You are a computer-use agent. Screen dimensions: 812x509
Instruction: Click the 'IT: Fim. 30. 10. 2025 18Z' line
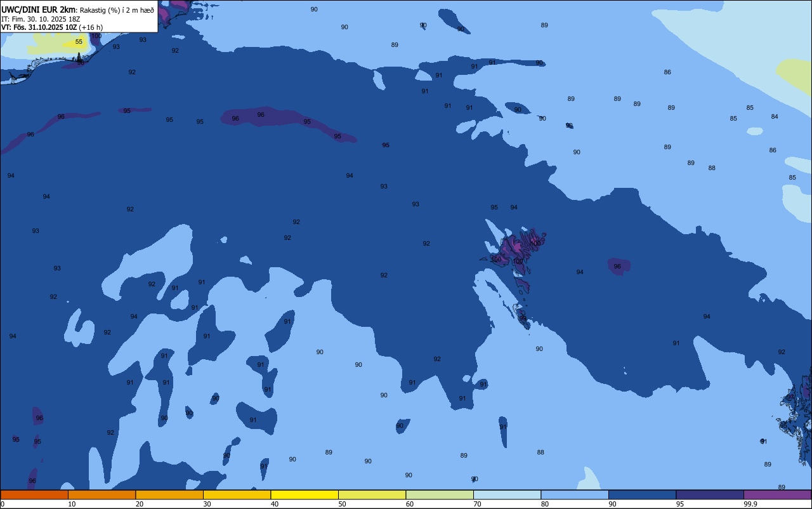41,19
